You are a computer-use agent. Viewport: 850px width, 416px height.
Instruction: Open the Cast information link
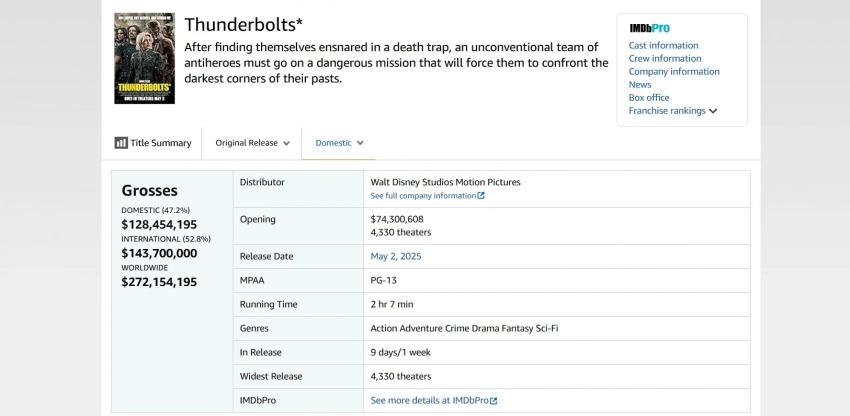[663, 46]
